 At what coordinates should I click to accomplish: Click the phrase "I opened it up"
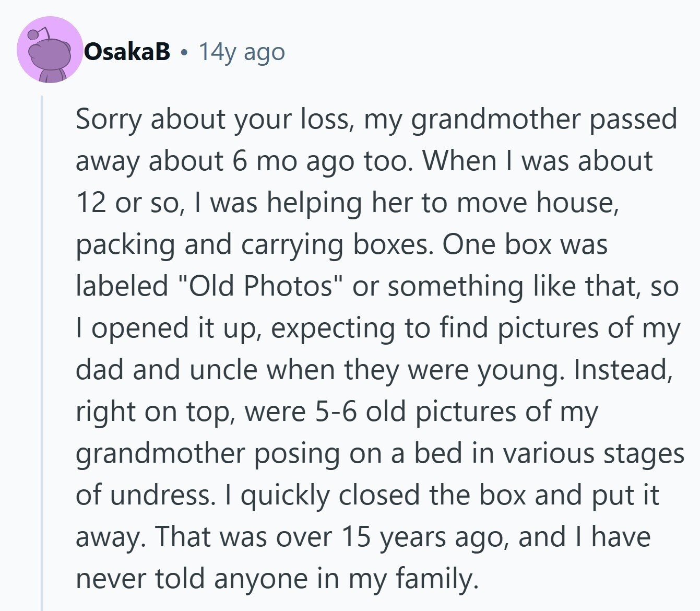click(167, 328)
